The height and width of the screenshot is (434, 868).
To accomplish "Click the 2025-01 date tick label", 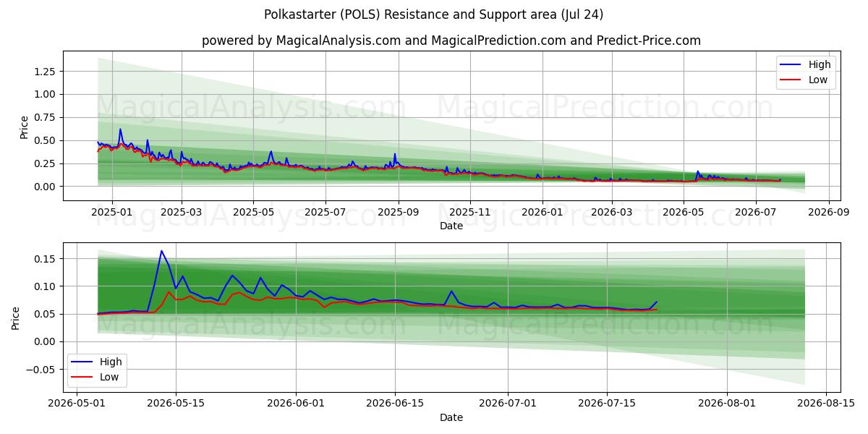I will coord(111,213).
